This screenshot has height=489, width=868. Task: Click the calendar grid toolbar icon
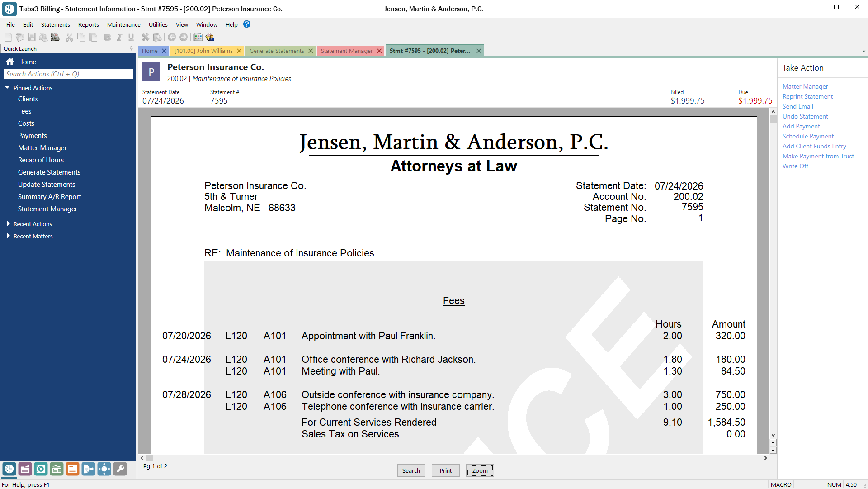click(x=198, y=37)
